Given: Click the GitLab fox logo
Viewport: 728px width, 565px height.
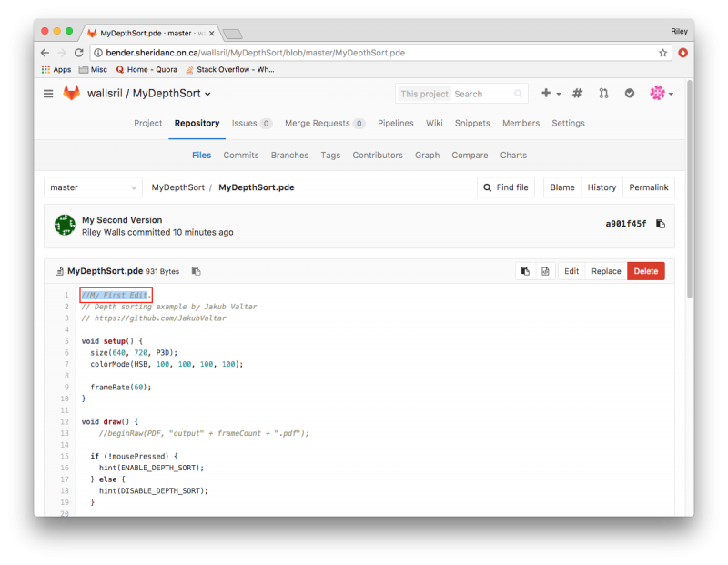Looking at the screenshot, I should coord(72,93).
